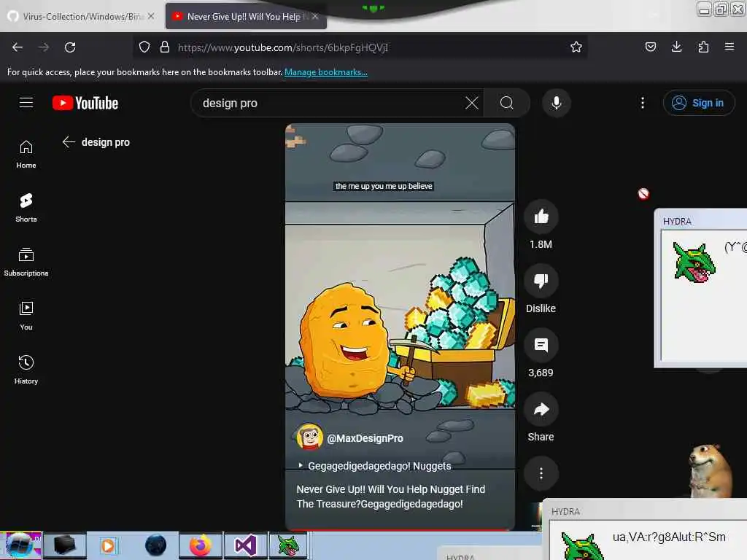Open the Never Give Up!! short title text
The height and width of the screenshot is (560, 747).
pyautogui.click(x=391, y=496)
